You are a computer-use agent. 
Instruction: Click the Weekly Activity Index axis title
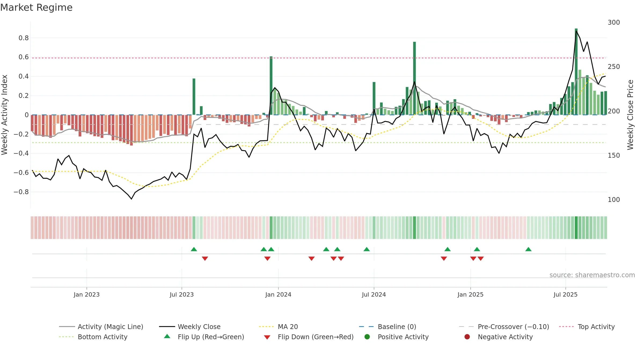pyautogui.click(x=5, y=115)
